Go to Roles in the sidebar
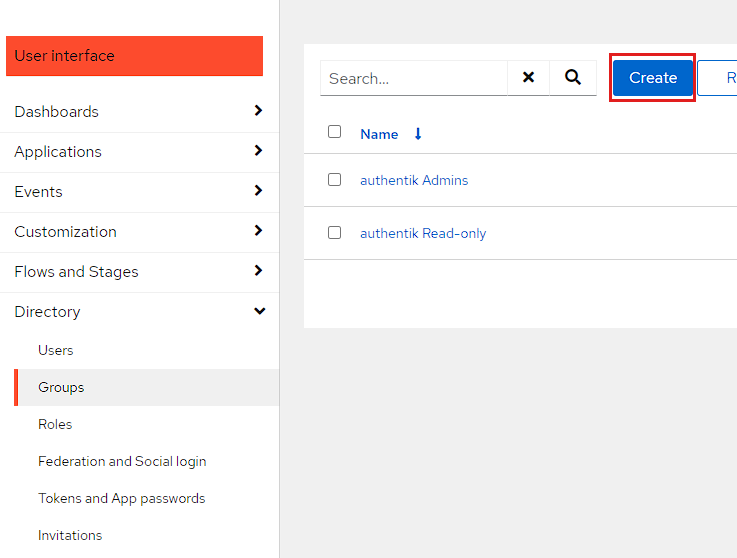The image size is (737, 558). pos(55,424)
